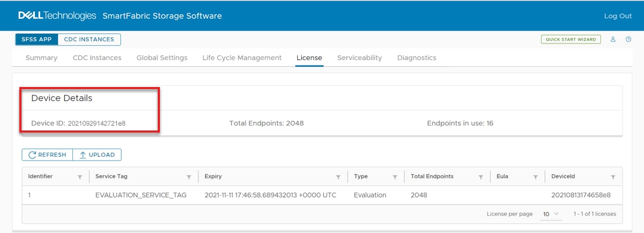Click the 1 - 1 of 1 licenses text
Viewport: 644px width, 233px height.
tap(595, 214)
